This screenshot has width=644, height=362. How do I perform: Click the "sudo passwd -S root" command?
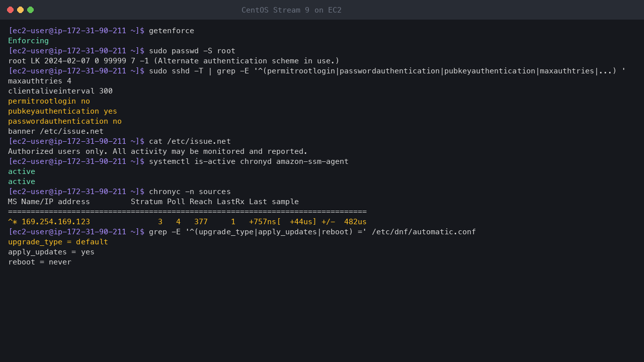tap(192, 51)
